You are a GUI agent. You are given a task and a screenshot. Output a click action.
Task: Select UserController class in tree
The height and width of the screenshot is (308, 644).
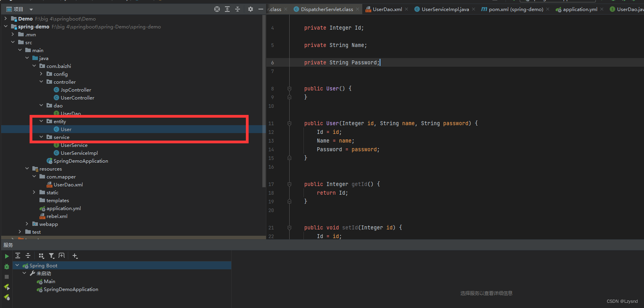click(77, 98)
